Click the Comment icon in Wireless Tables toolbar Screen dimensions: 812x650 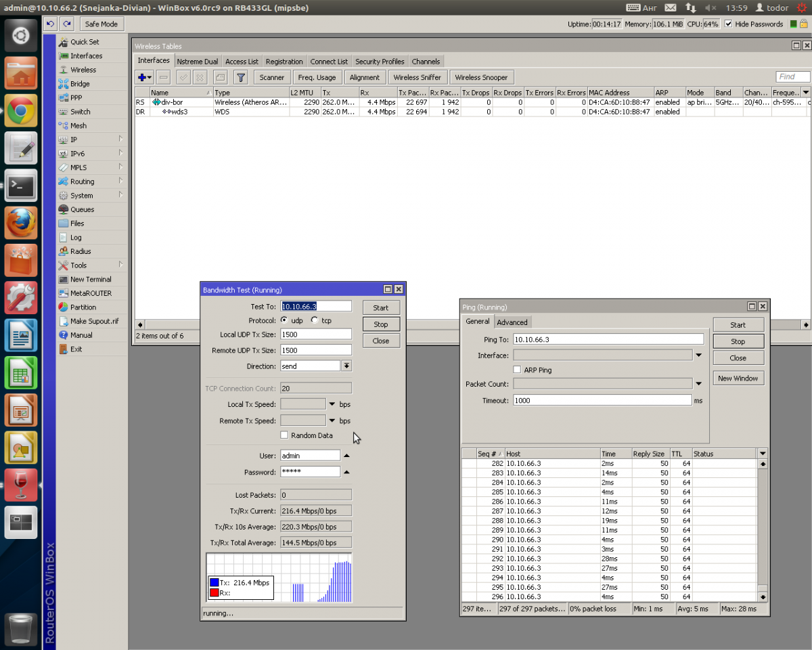tap(220, 77)
